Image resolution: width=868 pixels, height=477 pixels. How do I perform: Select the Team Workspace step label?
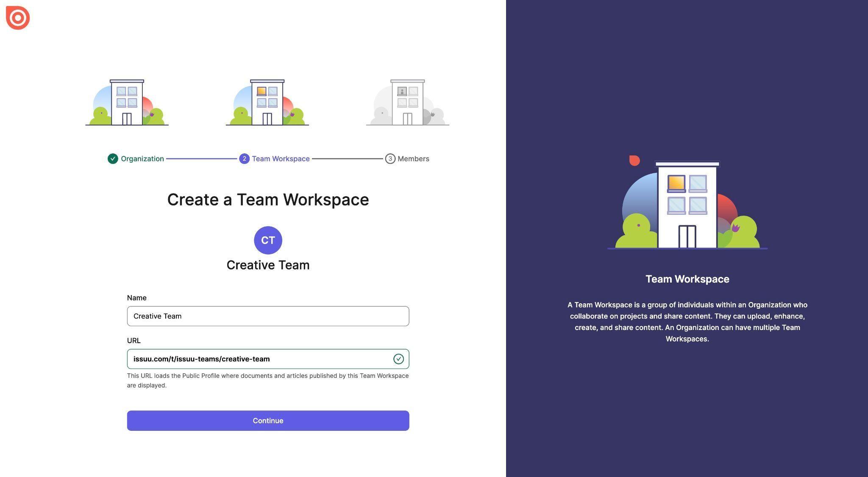pyautogui.click(x=281, y=159)
